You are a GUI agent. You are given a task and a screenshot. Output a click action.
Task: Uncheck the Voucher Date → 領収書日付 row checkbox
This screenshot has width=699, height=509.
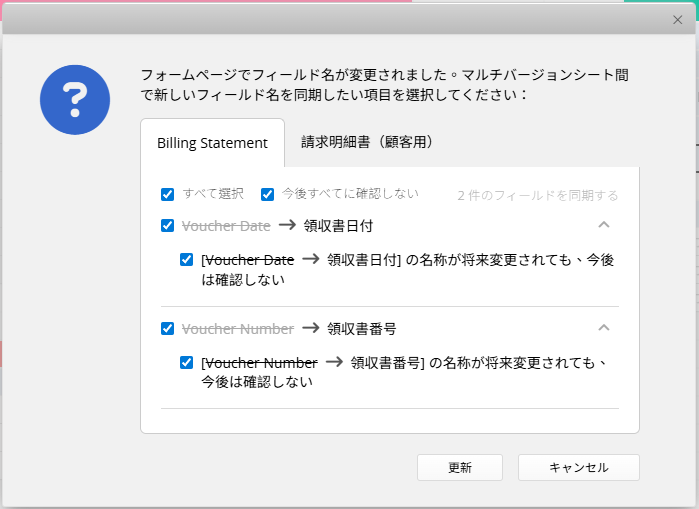[x=168, y=226]
